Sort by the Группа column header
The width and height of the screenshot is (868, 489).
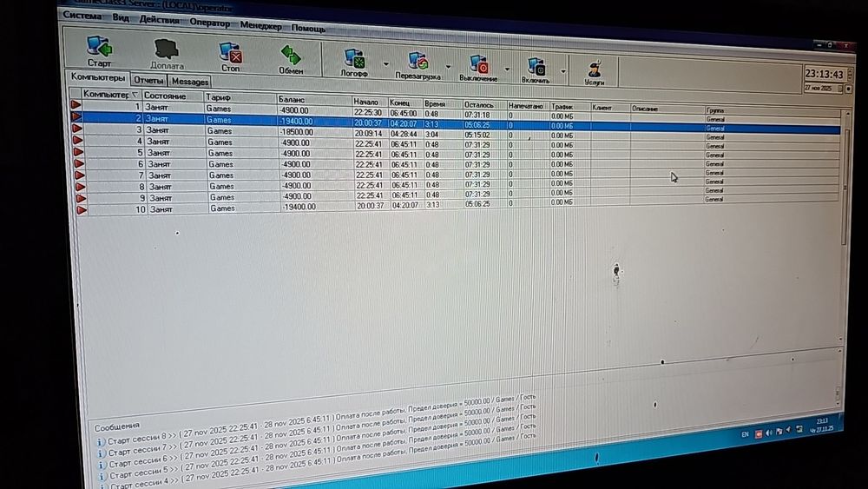point(773,110)
